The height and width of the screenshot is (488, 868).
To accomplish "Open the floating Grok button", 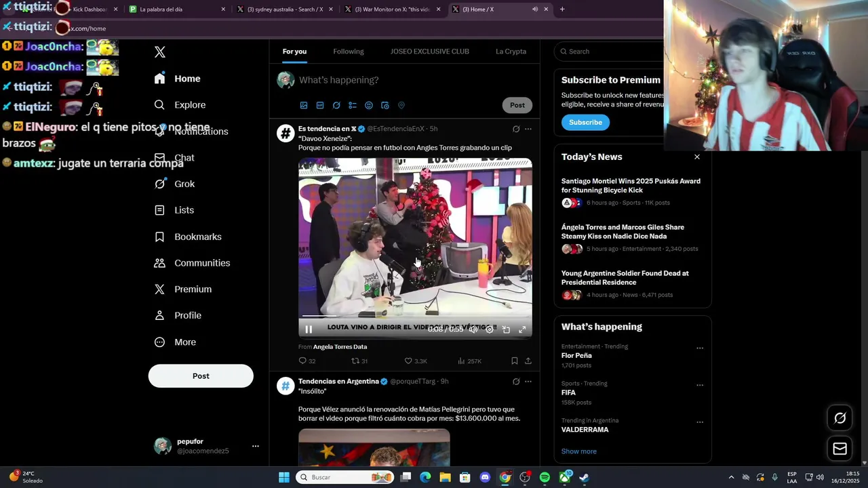I will [840, 418].
